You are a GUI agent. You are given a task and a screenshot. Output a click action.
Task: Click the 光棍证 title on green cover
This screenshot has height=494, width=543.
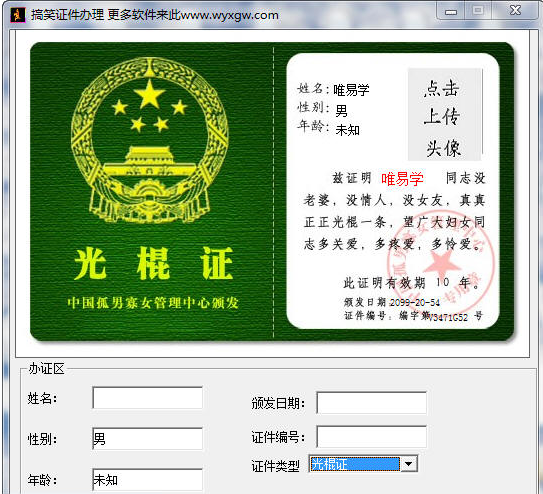tap(153, 263)
